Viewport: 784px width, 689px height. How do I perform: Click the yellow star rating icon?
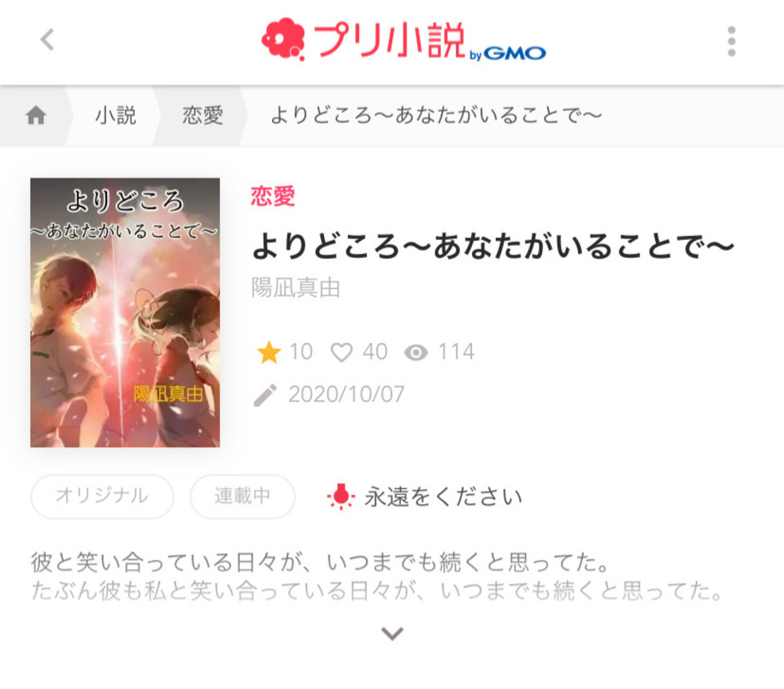269,352
